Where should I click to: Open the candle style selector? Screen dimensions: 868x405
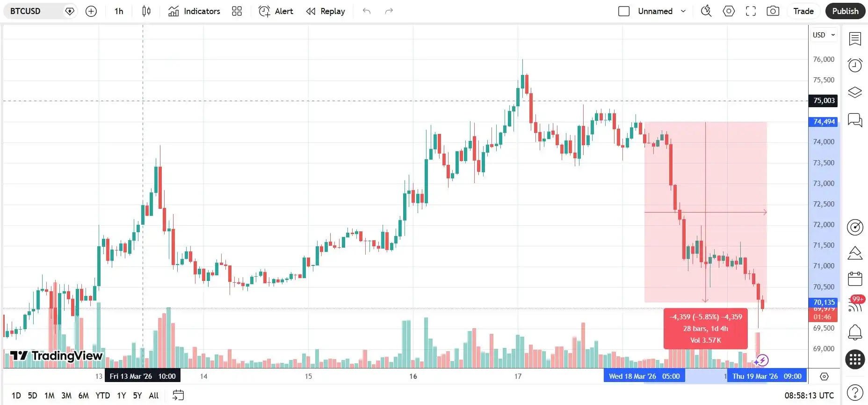(146, 11)
